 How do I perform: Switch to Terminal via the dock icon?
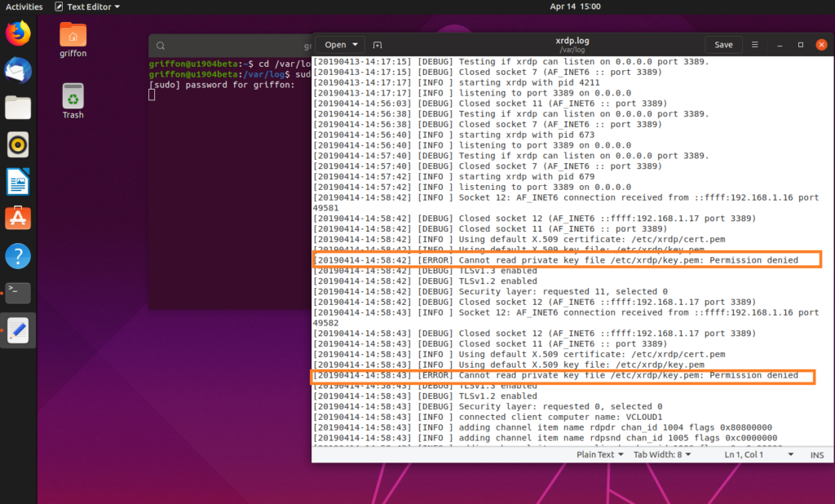(x=18, y=293)
